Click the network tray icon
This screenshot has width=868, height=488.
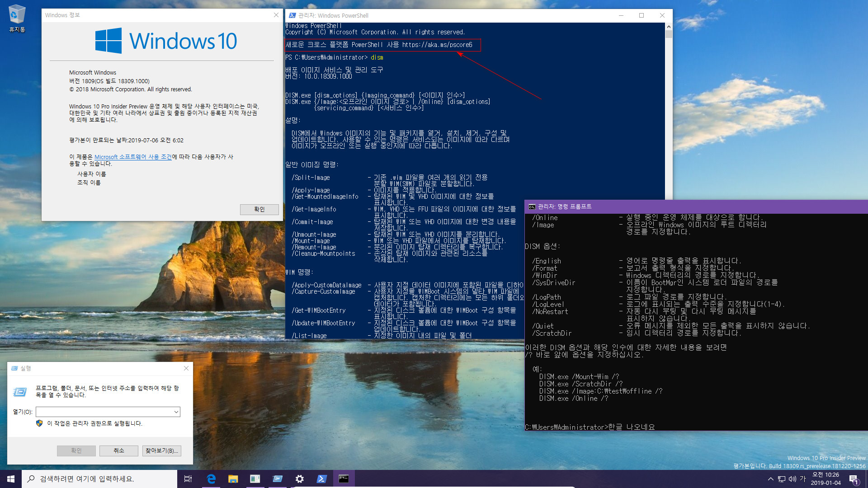[x=781, y=479]
